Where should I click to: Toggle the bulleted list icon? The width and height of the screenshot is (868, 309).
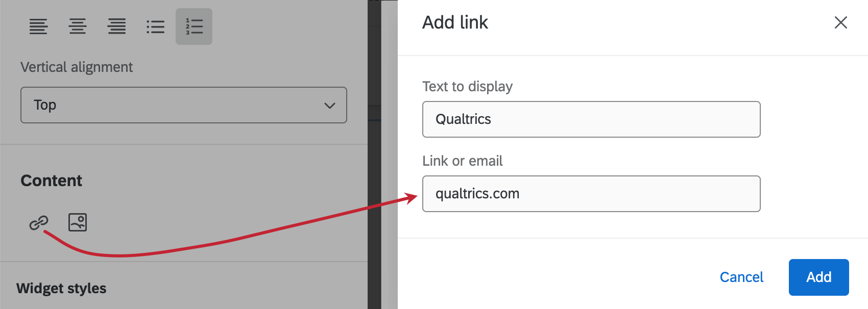click(155, 27)
